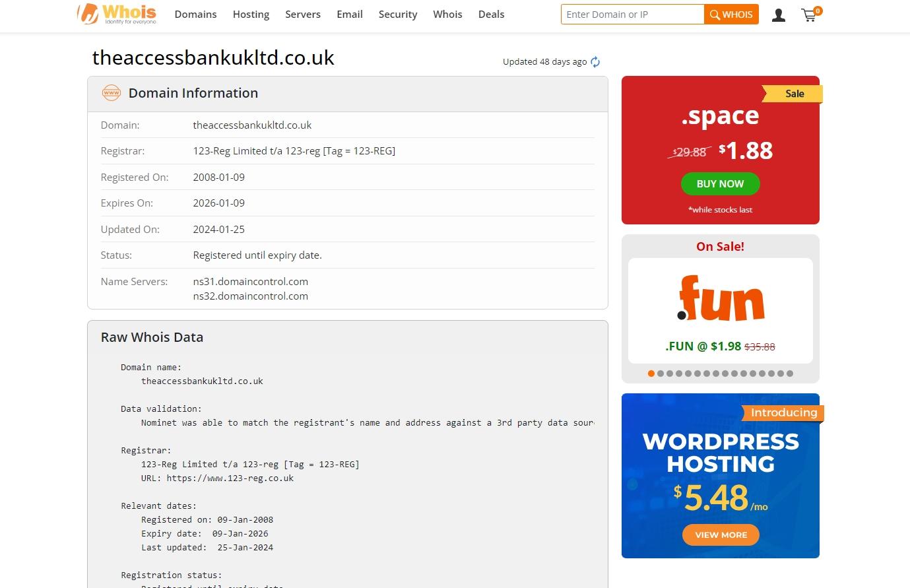The height and width of the screenshot is (588, 910).
Task: Click the Raw Whois Data heading
Action: click(x=152, y=337)
